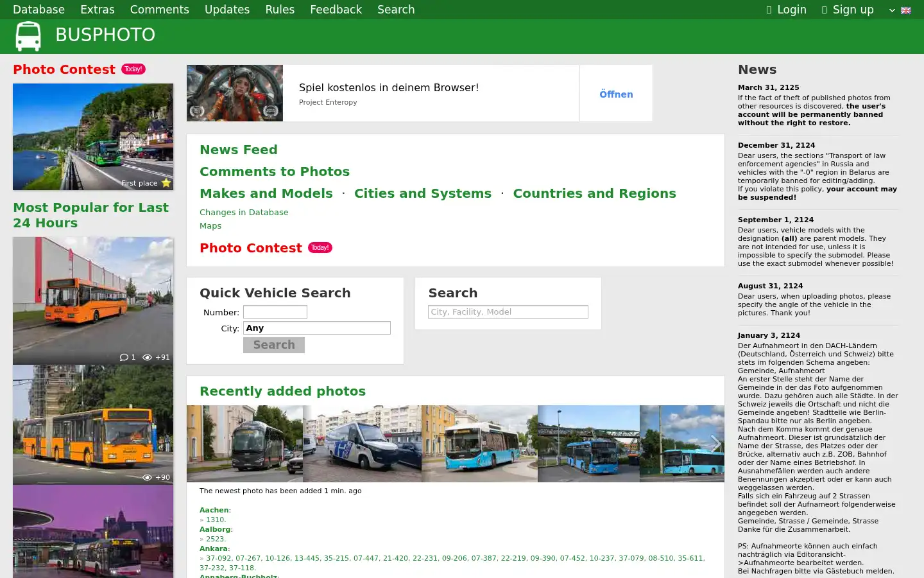924x578 pixels.
Task: Click the eye views icon showing +90
Action: [147, 477]
